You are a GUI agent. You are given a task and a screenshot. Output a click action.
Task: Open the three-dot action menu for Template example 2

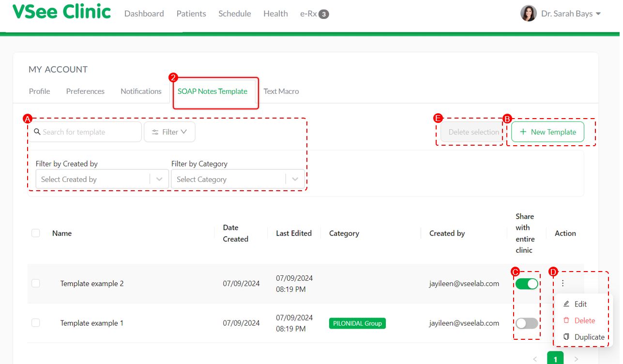pos(562,283)
